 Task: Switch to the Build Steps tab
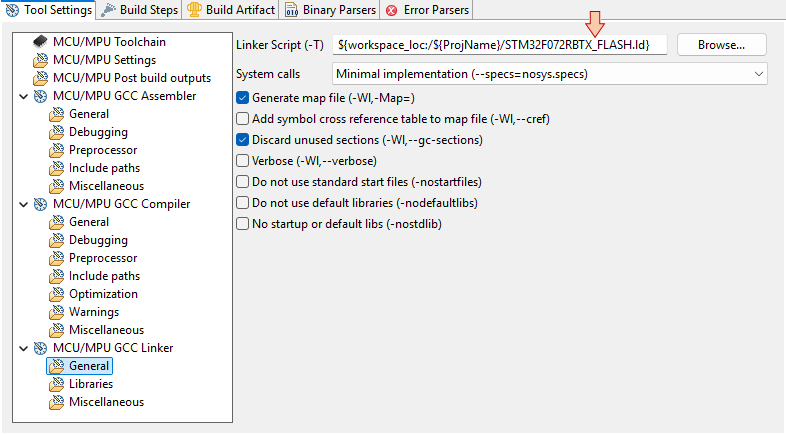point(140,10)
